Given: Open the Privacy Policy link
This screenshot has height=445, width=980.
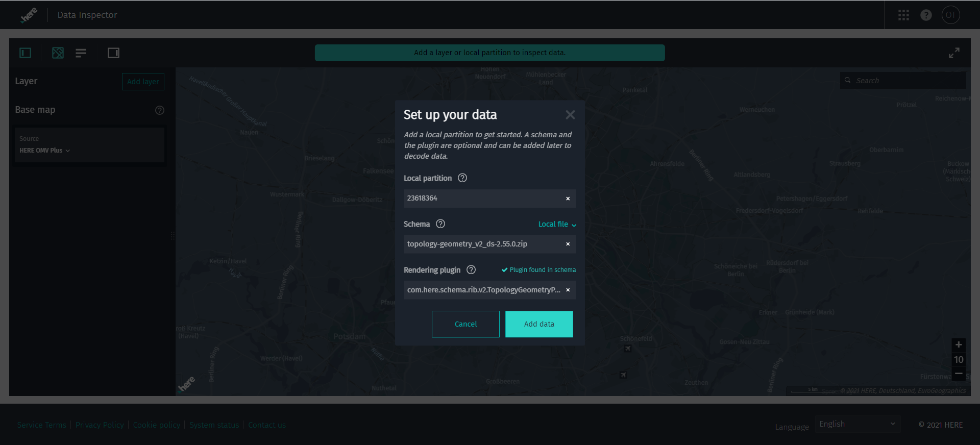Looking at the screenshot, I should pyautogui.click(x=100, y=425).
